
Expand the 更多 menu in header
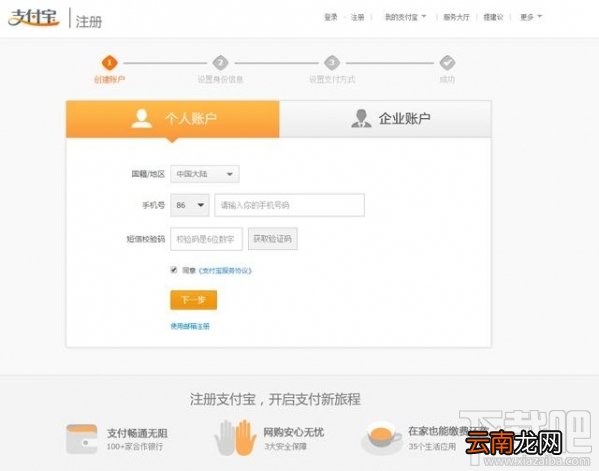click(531, 17)
